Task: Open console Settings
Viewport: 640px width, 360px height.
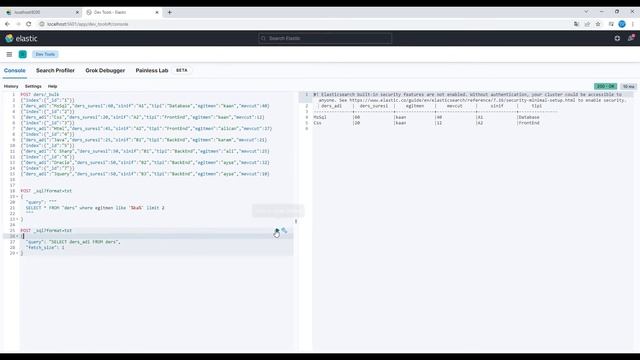Action: tap(33, 87)
